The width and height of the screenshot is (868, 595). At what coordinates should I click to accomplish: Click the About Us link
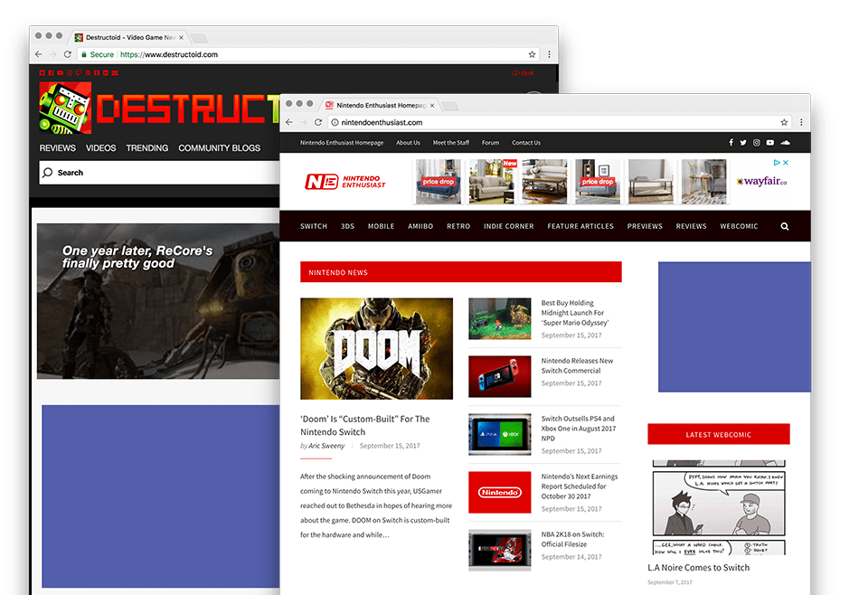tap(408, 143)
